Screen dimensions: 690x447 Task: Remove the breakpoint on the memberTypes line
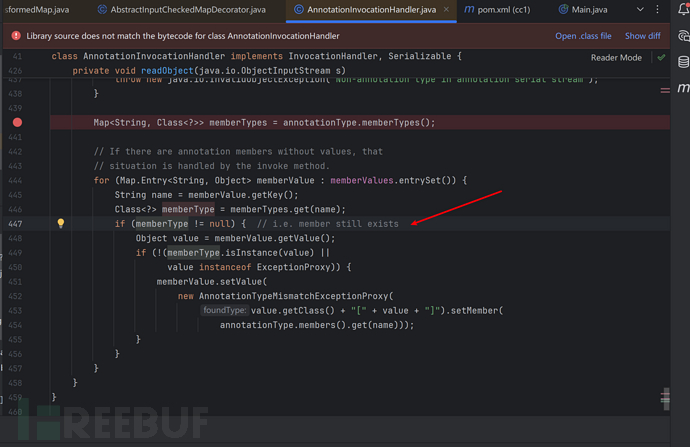(x=17, y=122)
